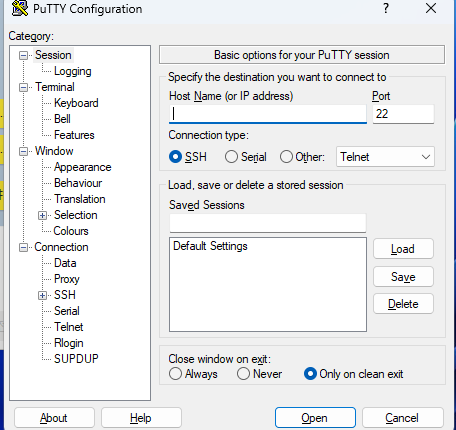Screen dimensions: 456x430
Task: Expand the SSH tree node
Action: (42, 295)
